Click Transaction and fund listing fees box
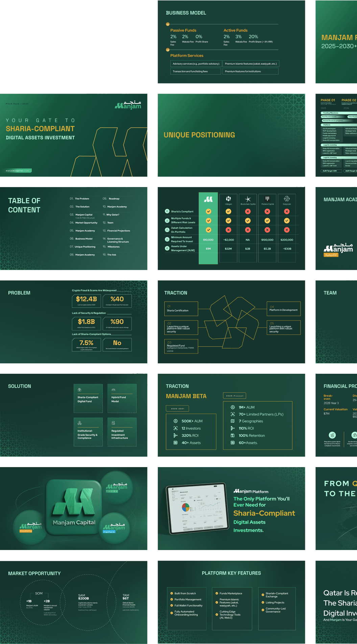Screen dimensions: 357x644 coord(196,71)
